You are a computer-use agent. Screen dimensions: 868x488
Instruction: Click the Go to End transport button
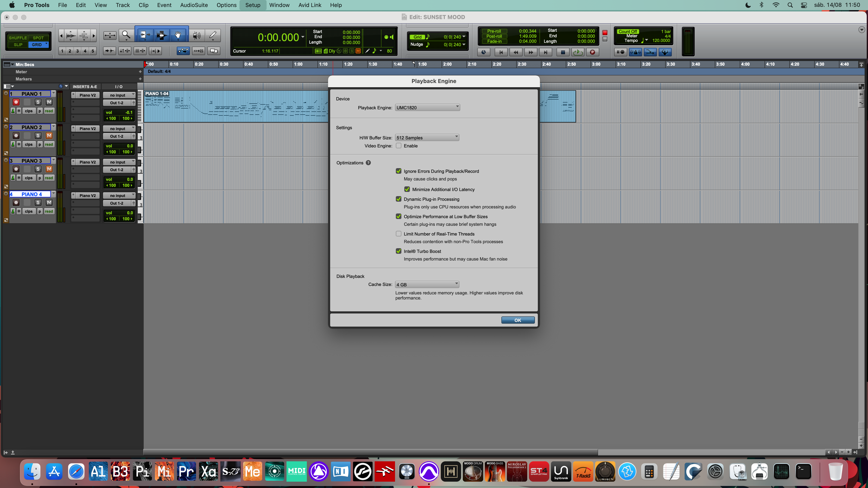[545, 52]
